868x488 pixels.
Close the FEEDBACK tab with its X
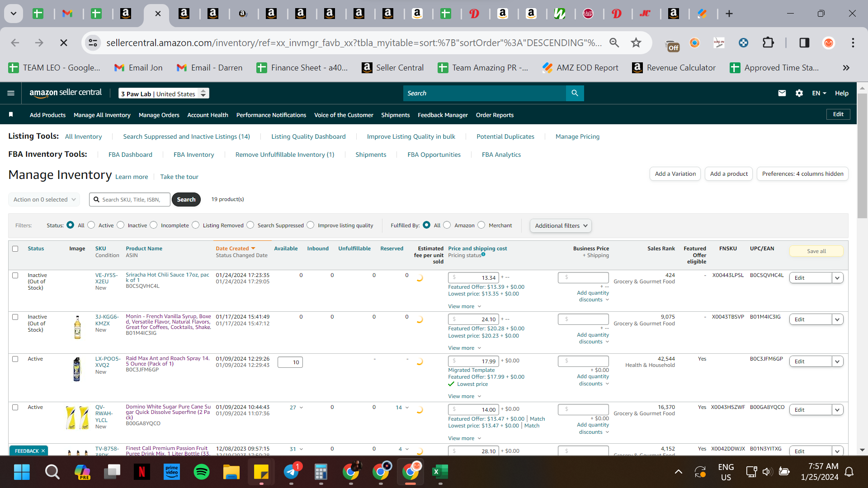[x=43, y=451]
